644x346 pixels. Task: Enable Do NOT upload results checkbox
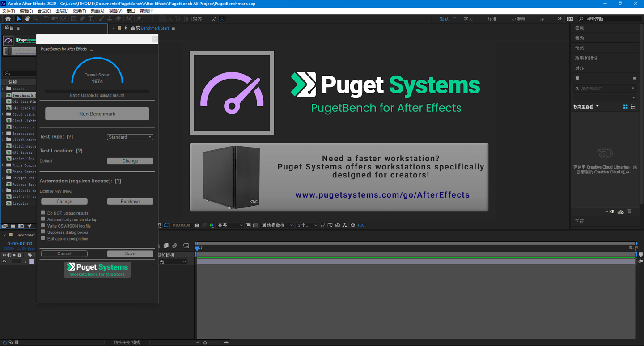pyautogui.click(x=43, y=213)
